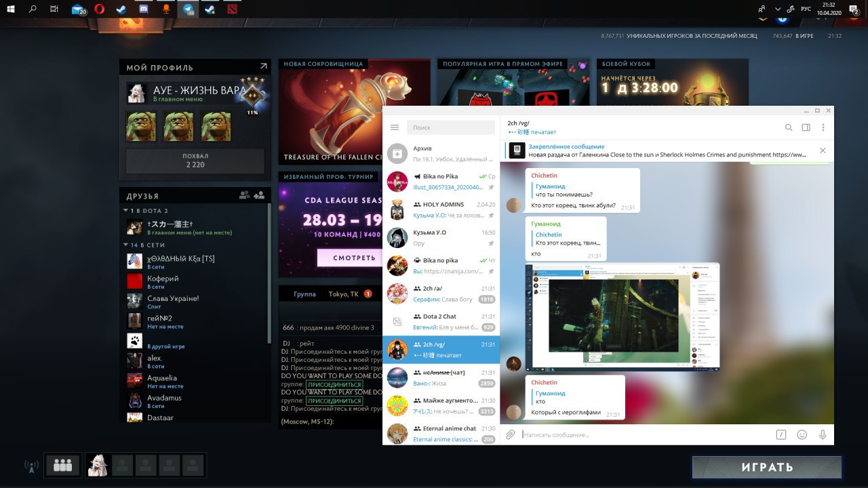868x488 pixels.
Task: Open Telegram hamburger menu
Action: click(395, 127)
